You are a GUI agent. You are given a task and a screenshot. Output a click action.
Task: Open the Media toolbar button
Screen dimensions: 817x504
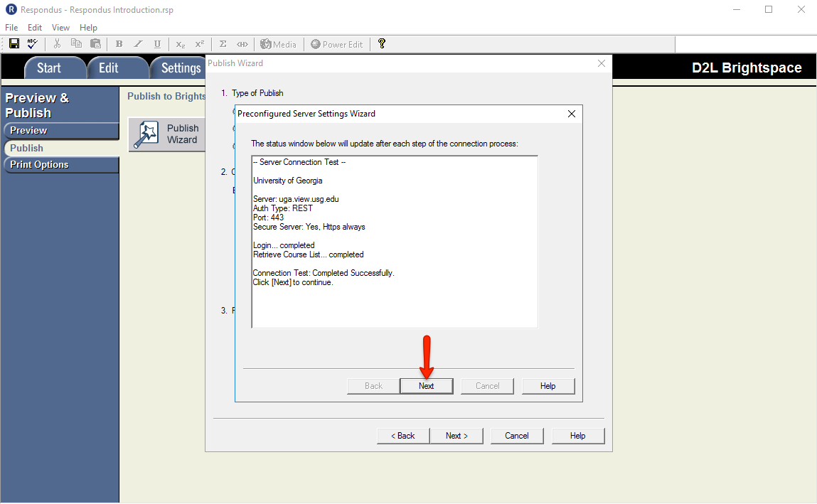click(278, 44)
